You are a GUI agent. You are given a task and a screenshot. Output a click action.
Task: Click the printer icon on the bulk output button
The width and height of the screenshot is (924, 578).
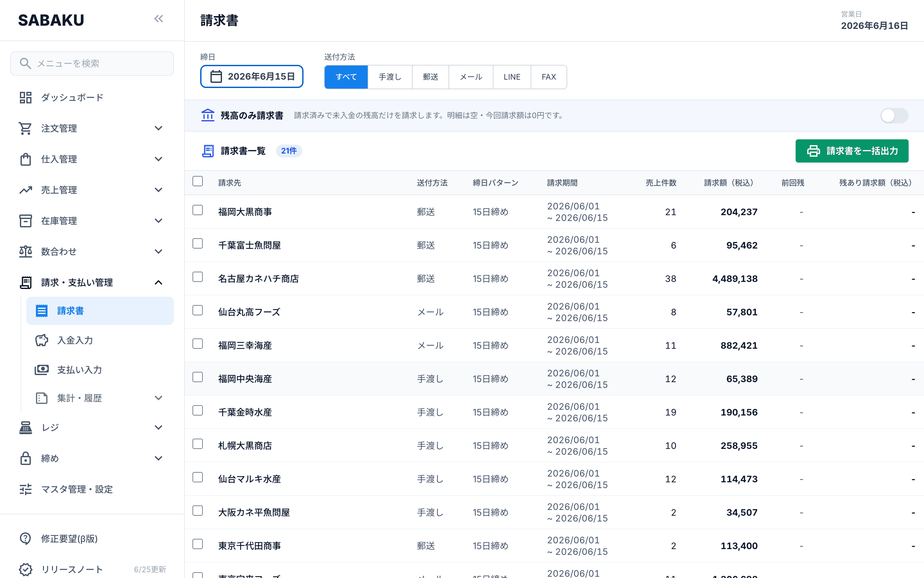tap(813, 151)
